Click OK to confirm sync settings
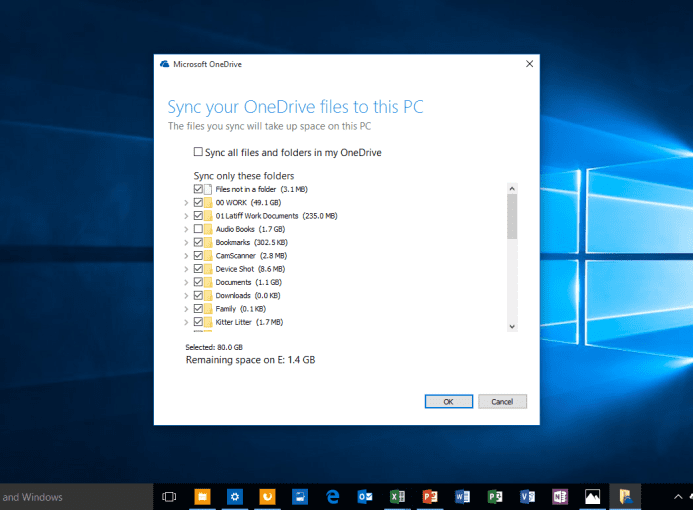Screen dimensions: 693x510 coord(448,401)
